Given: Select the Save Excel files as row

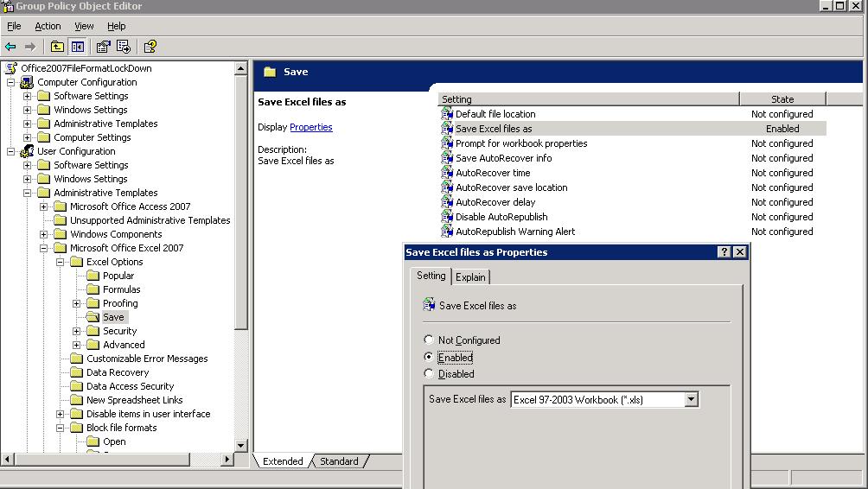Looking at the screenshot, I should (633, 129).
